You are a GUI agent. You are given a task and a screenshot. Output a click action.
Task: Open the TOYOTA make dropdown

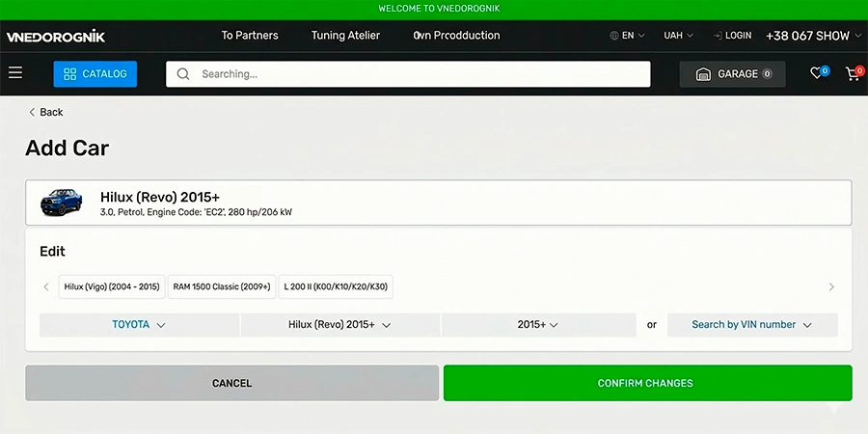pos(139,325)
